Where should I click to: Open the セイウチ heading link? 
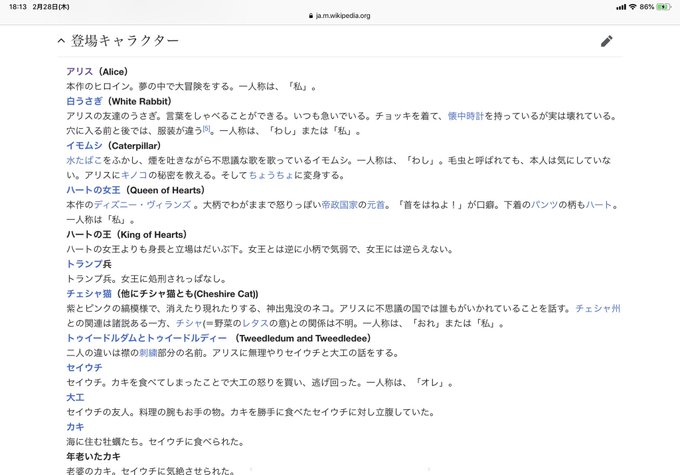tap(85, 367)
